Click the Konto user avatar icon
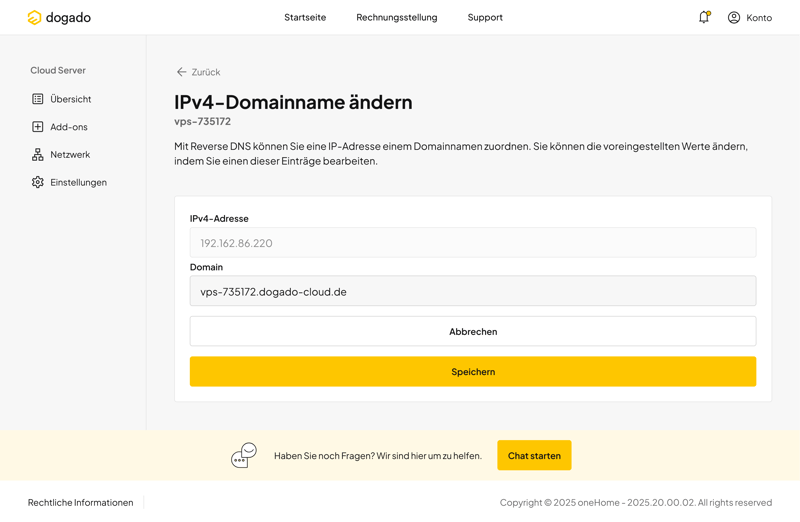Viewport: 800px width, 522px height. pyautogui.click(x=734, y=17)
